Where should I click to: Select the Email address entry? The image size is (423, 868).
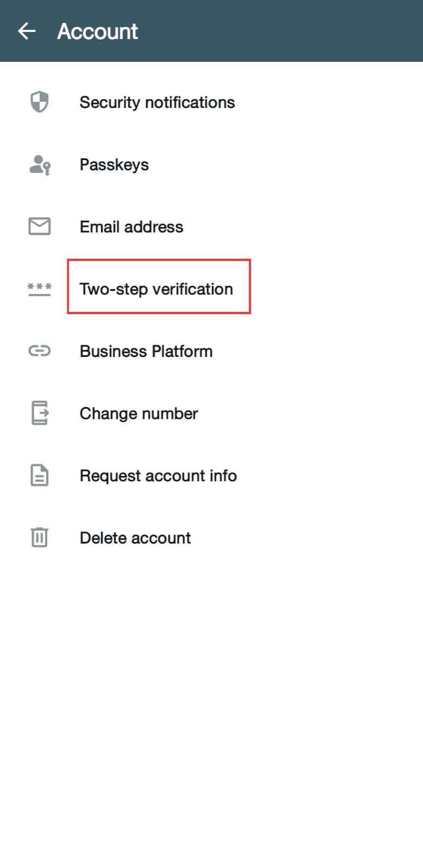point(211,226)
